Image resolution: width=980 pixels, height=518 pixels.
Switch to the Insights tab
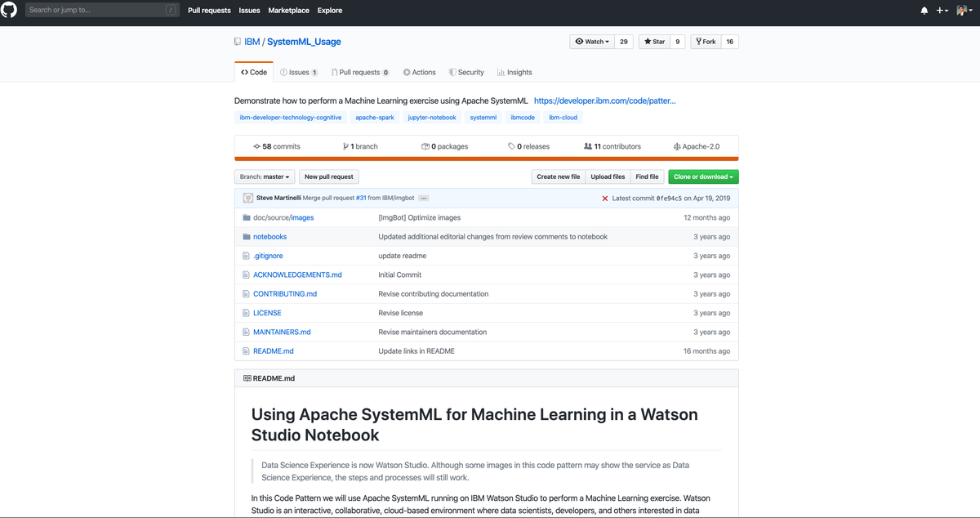click(x=514, y=72)
